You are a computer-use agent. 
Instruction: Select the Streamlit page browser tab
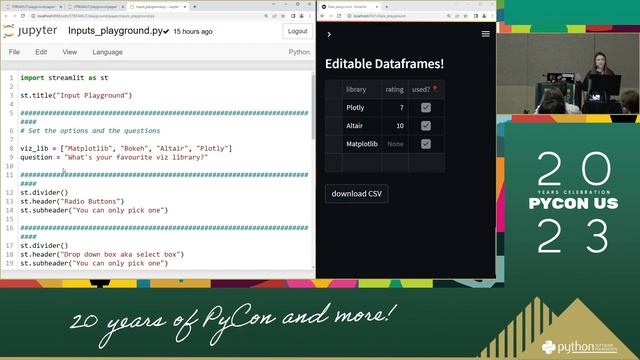click(x=350, y=7)
